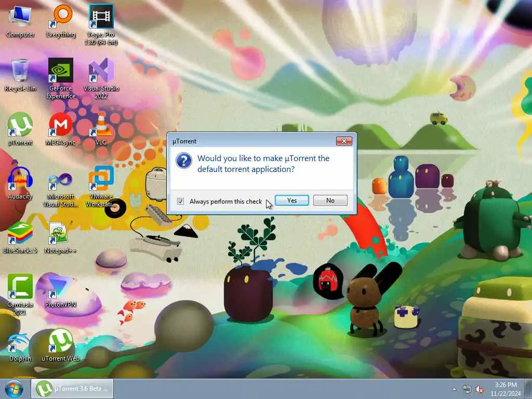
Task: Click No in the µTorrent dialog
Action: coord(330,200)
